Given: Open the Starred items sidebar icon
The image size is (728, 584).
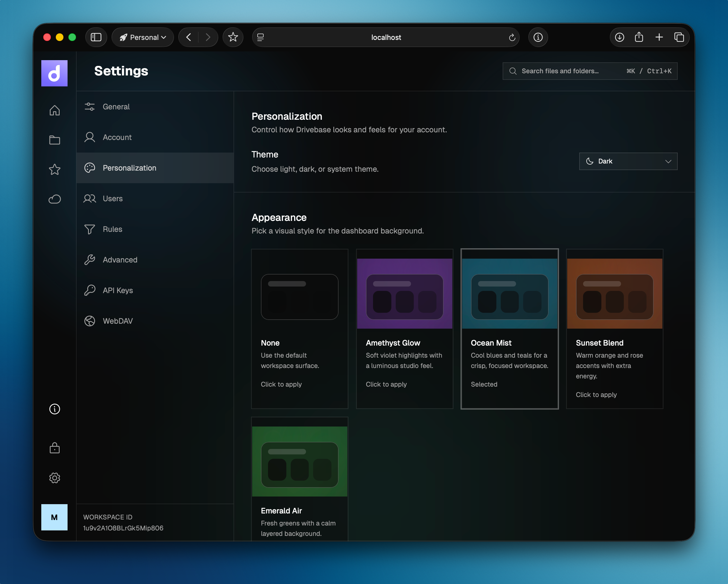Looking at the screenshot, I should 54,170.
